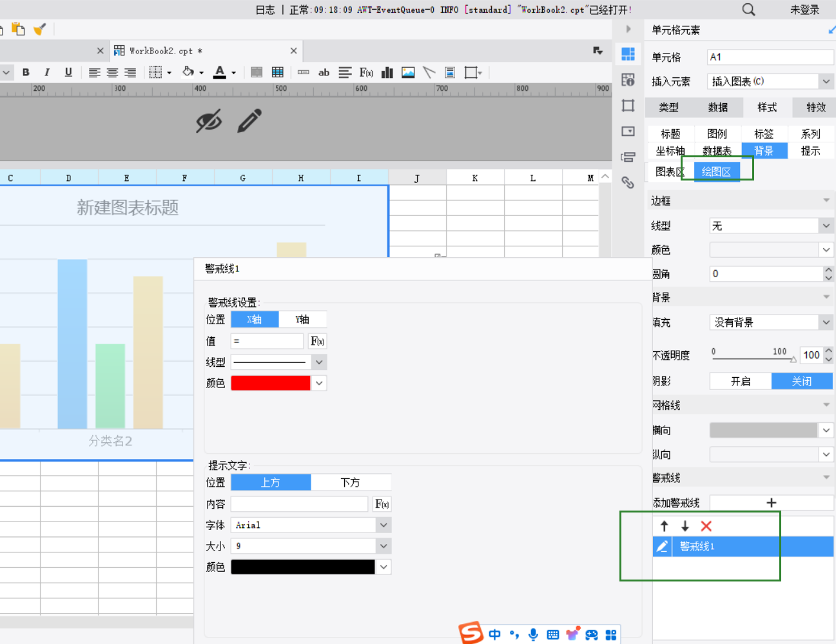Toggle chart visibility with the crossed-eye icon
The height and width of the screenshot is (644, 836).
[x=209, y=121]
